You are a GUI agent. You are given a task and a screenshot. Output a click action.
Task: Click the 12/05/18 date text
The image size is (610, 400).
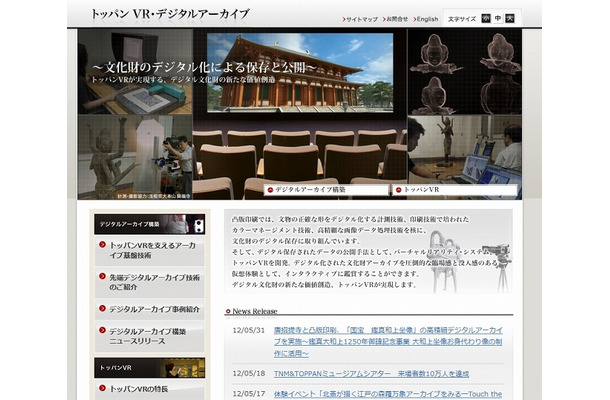(x=249, y=374)
